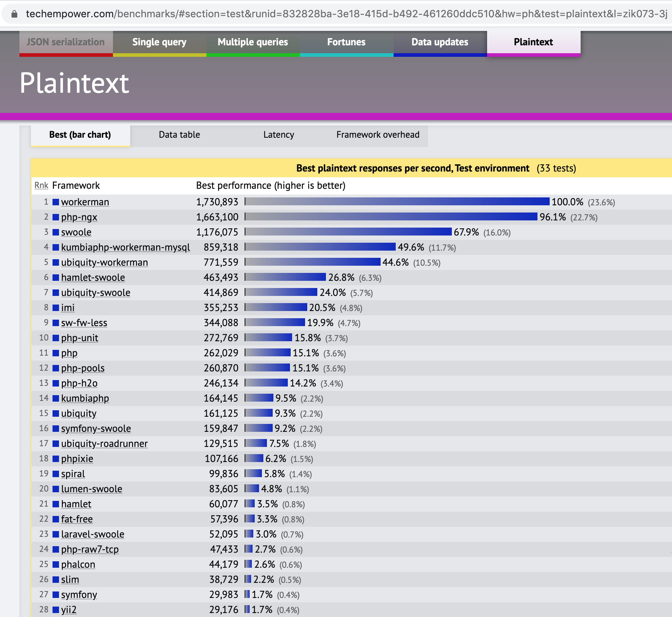Viewport: 672px width, 617px height.
Task: Click the workerman value 1,730,893
Action: (x=217, y=202)
